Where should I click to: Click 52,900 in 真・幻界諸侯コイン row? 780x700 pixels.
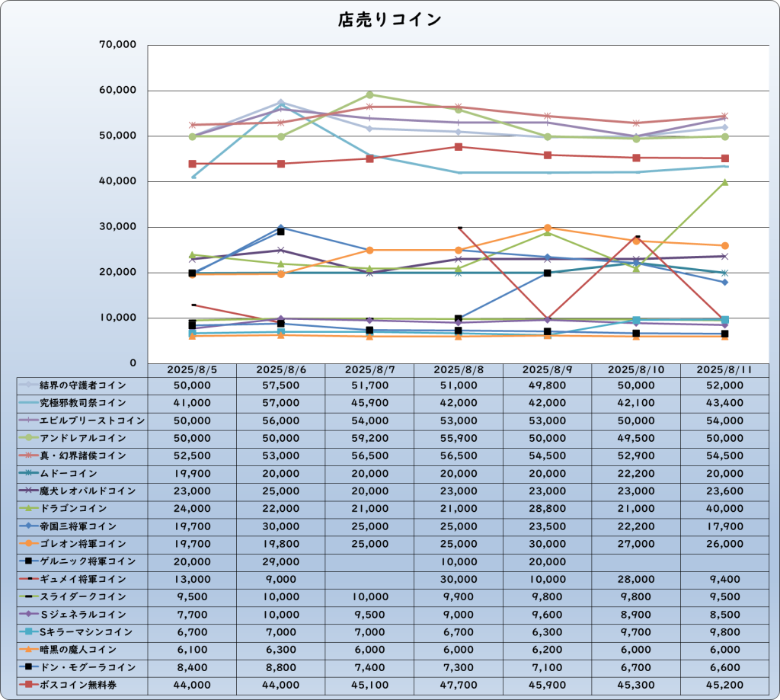click(x=636, y=455)
